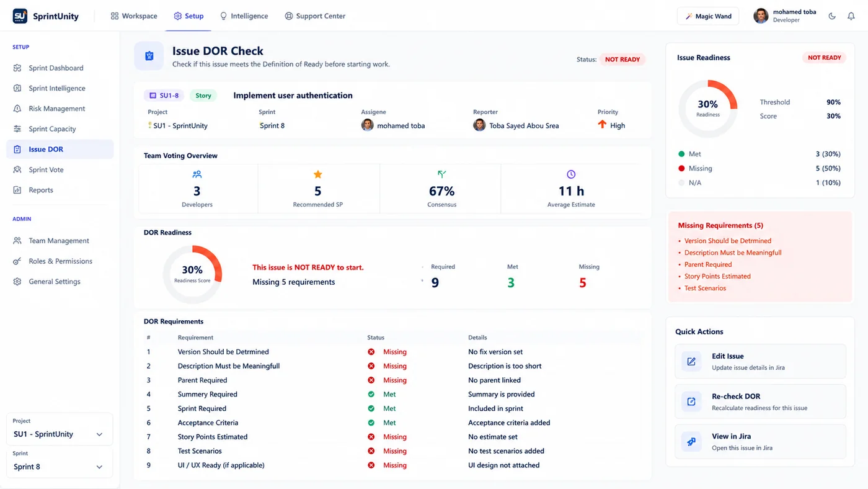Open notifications bell icon
The image size is (868, 489).
point(851,16)
